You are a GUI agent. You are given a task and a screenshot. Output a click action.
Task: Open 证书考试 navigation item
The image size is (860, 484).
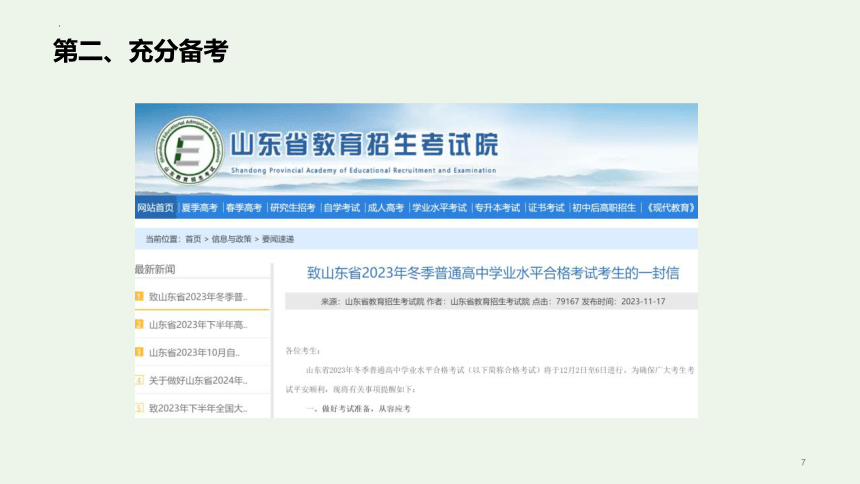pos(546,207)
